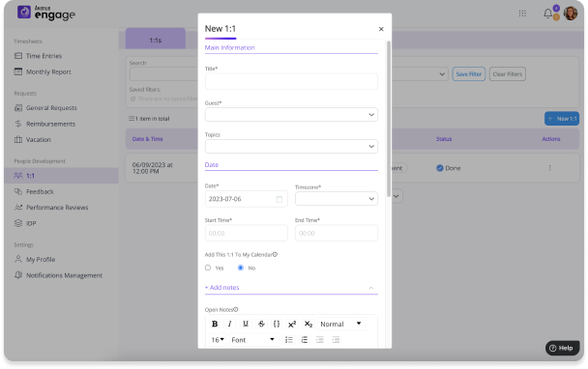Insert a bulleted list in notes
588x369 pixels.
coord(289,340)
